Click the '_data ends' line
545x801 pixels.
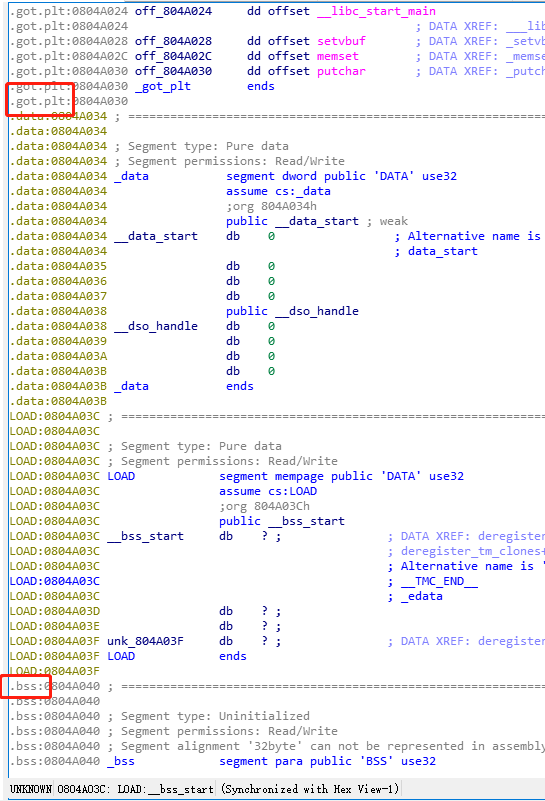184,386
